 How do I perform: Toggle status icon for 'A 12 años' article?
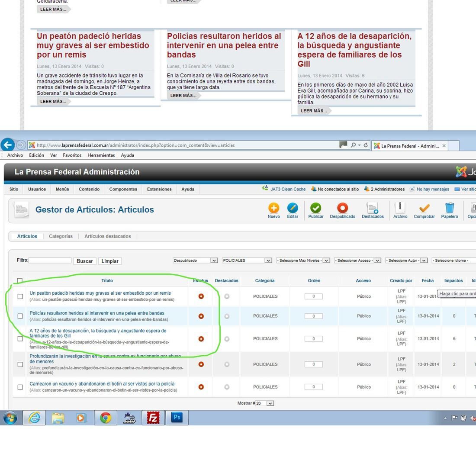pyautogui.click(x=201, y=339)
